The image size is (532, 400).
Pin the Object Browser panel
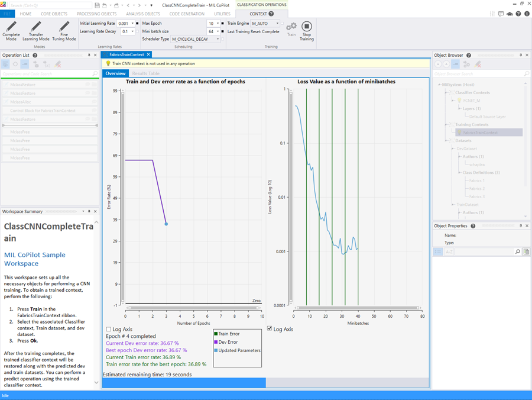coord(520,55)
